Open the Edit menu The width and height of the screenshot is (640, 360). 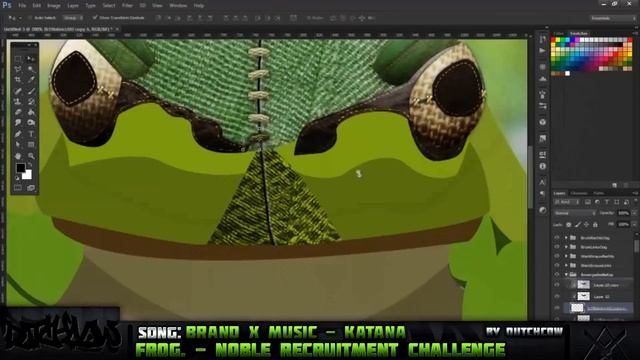(x=37, y=6)
